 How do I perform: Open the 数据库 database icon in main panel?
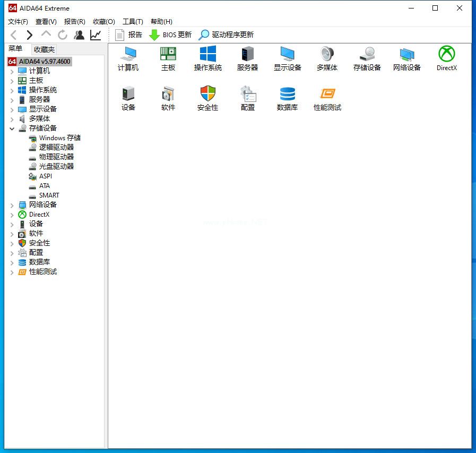287,98
